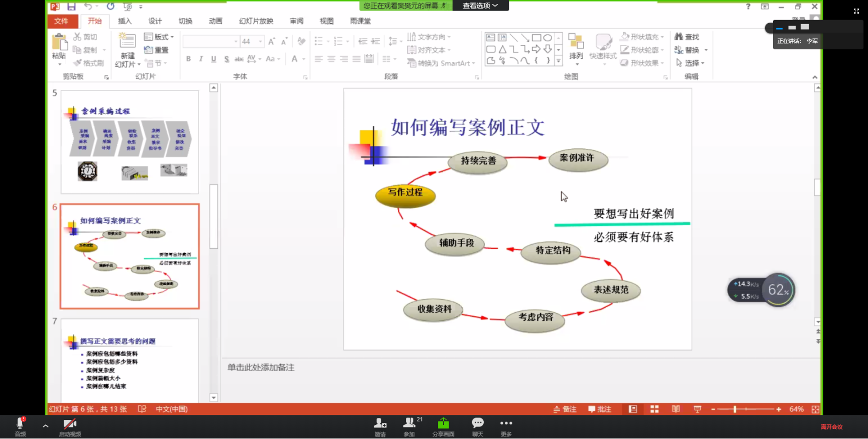This screenshot has width=868, height=439.
Task: Click the Notes (备注) status bar button
Action: tap(565, 409)
